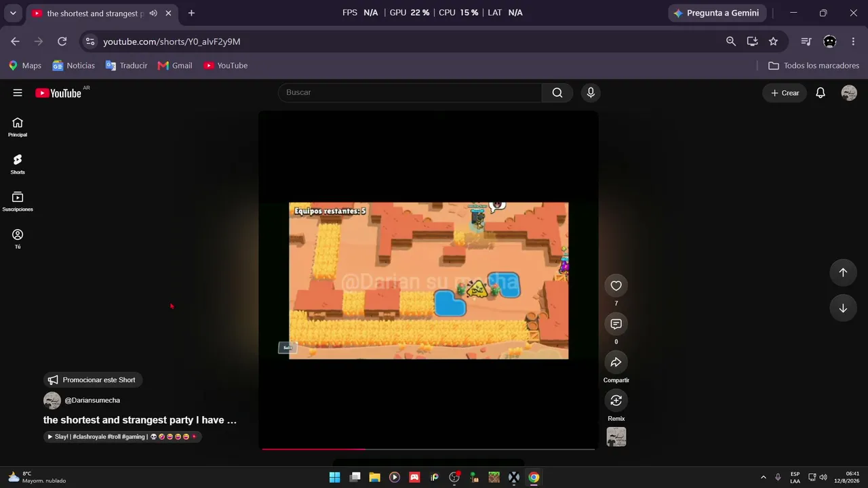Expand the Todos los marcadores folder
The image size is (868, 488).
coord(814,66)
